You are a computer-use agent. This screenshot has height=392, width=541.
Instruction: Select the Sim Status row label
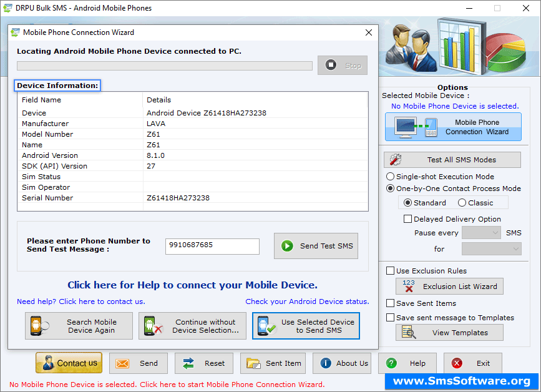(x=41, y=177)
